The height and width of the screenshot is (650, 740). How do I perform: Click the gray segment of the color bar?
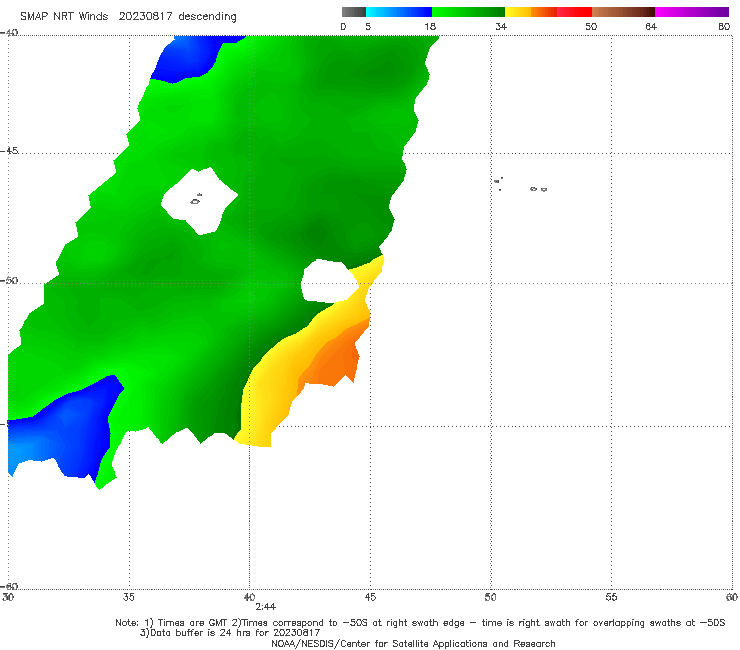tap(354, 12)
